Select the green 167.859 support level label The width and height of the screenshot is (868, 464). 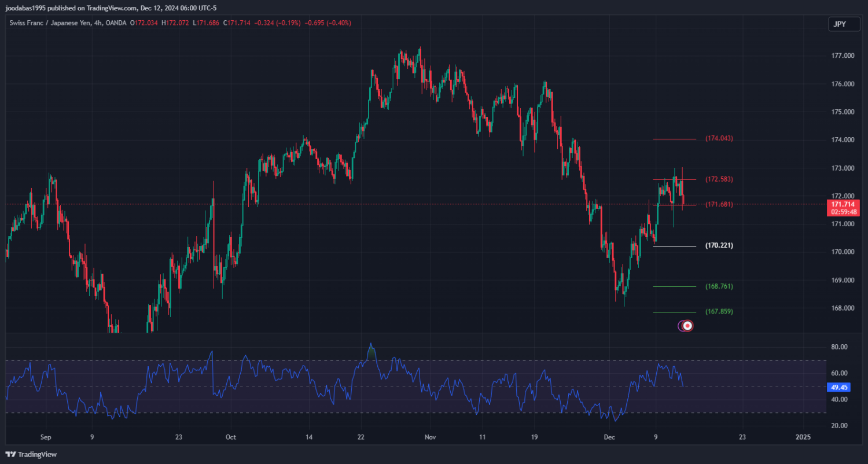(x=719, y=312)
